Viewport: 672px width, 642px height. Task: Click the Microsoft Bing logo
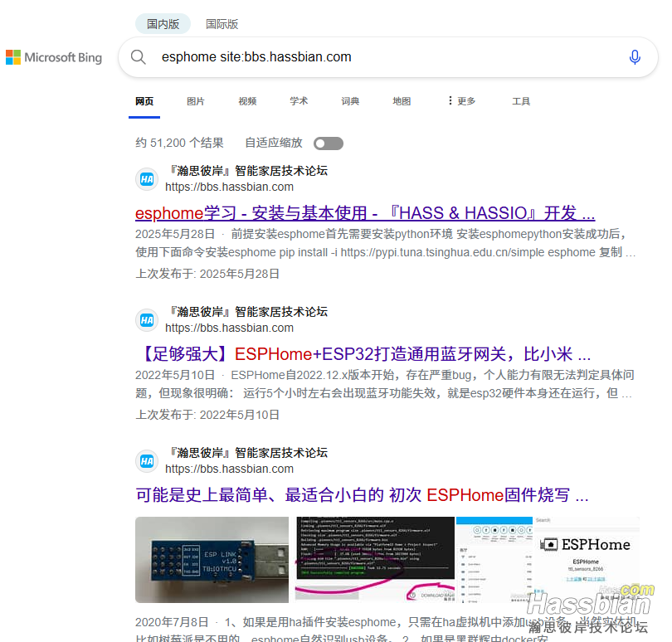(54, 57)
